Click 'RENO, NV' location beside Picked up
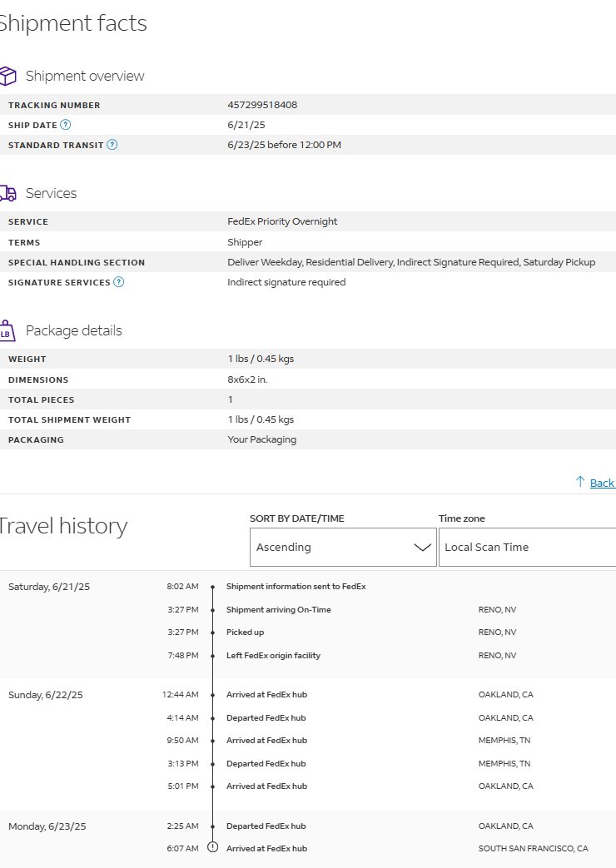The height and width of the screenshot is (868, 616). pyautogui.click(x=497, y=632)
